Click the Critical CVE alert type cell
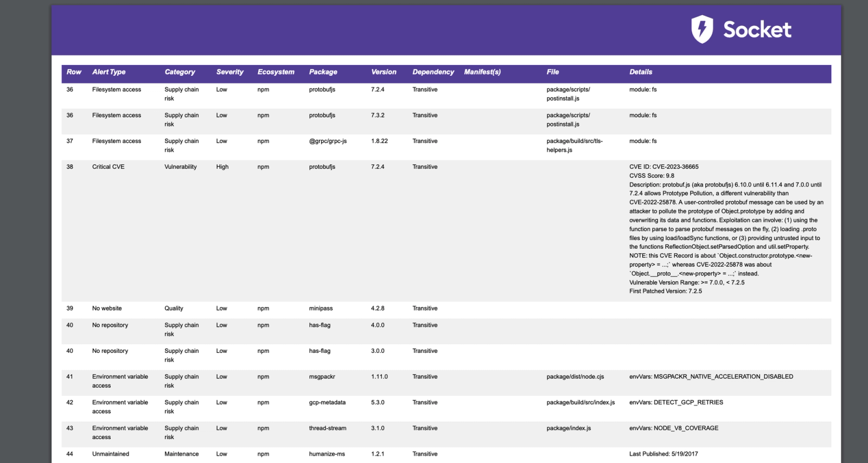 (108, 167)
